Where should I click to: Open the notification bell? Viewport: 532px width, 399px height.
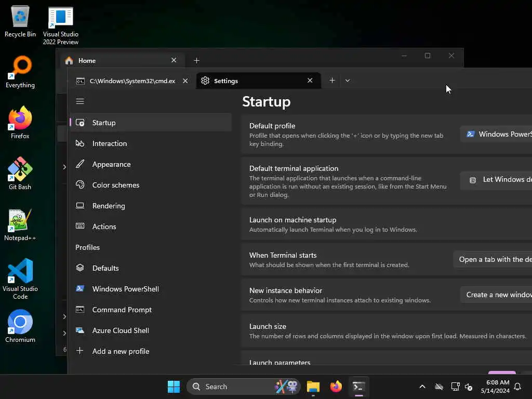[517, 387]
